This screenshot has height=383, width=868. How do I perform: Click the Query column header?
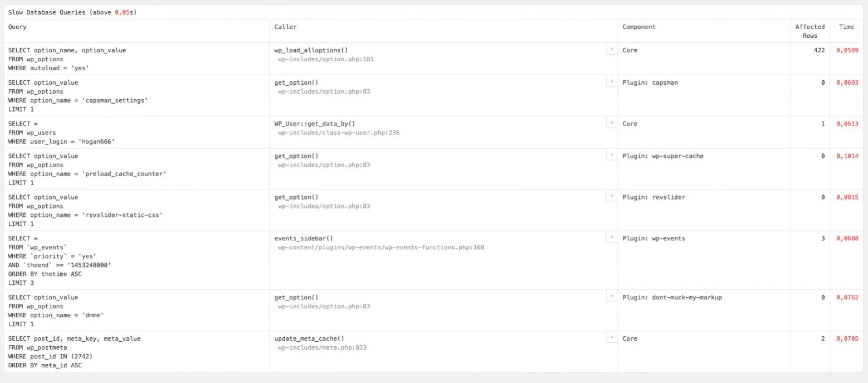tap(17, 27)
